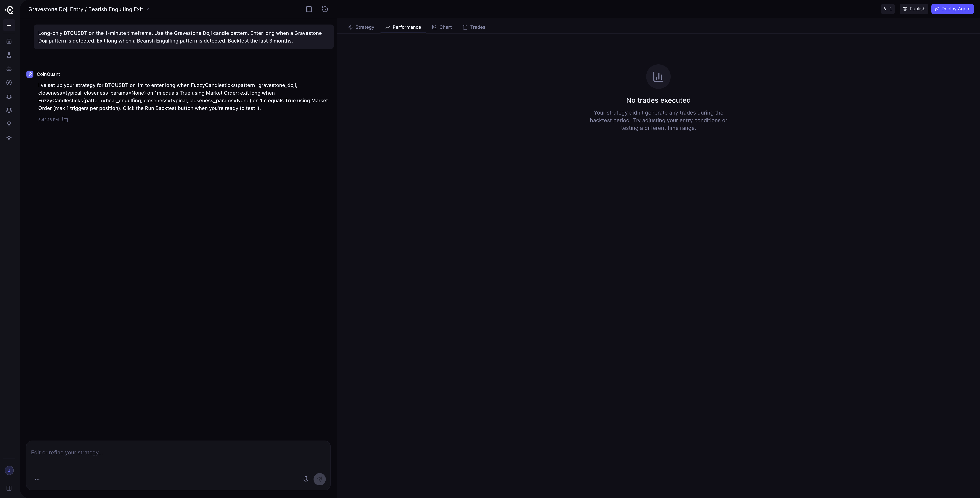The width and height of the screenshot is (980, 498).
Task: Toggle the chat panel layout icon in header
Action: pos(309,9)
